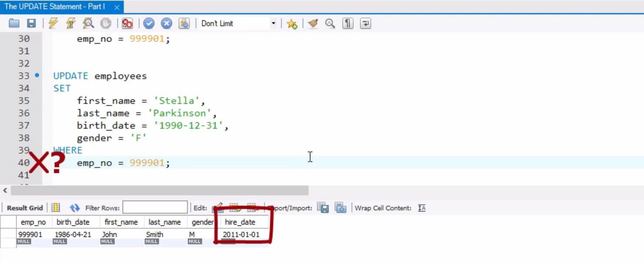This screenshot has height=263, width=644.
Task: Open the Explain query plan tool
Action: point(88,23)
